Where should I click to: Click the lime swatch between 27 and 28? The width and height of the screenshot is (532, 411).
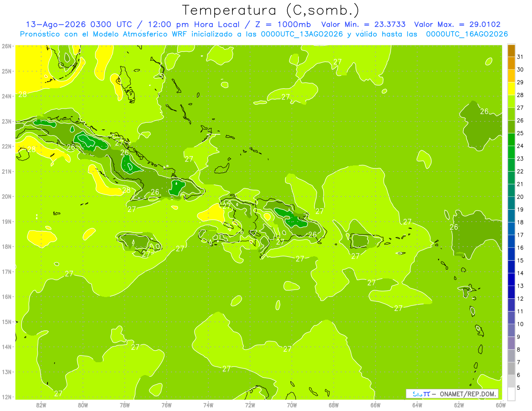point(511,102)
